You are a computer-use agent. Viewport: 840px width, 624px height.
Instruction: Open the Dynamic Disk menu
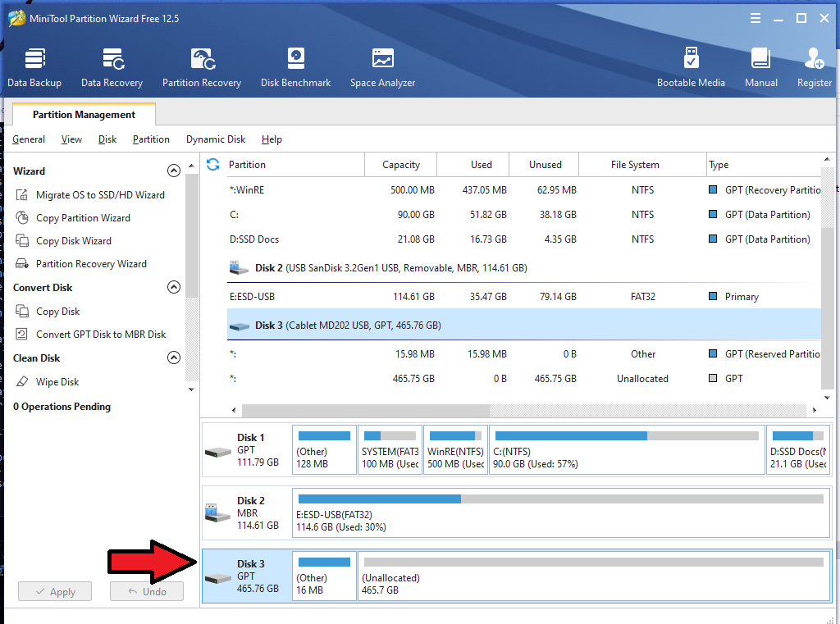[x=216, y=139]
